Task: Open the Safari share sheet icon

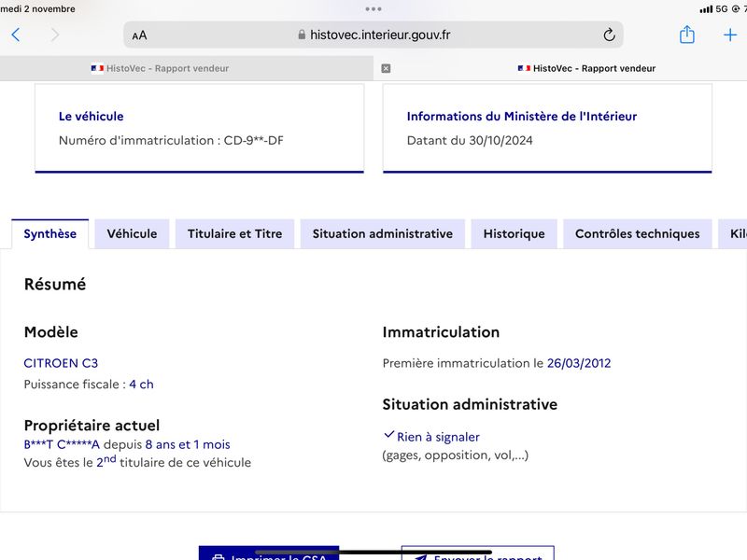Action: (x=686, y=35)
